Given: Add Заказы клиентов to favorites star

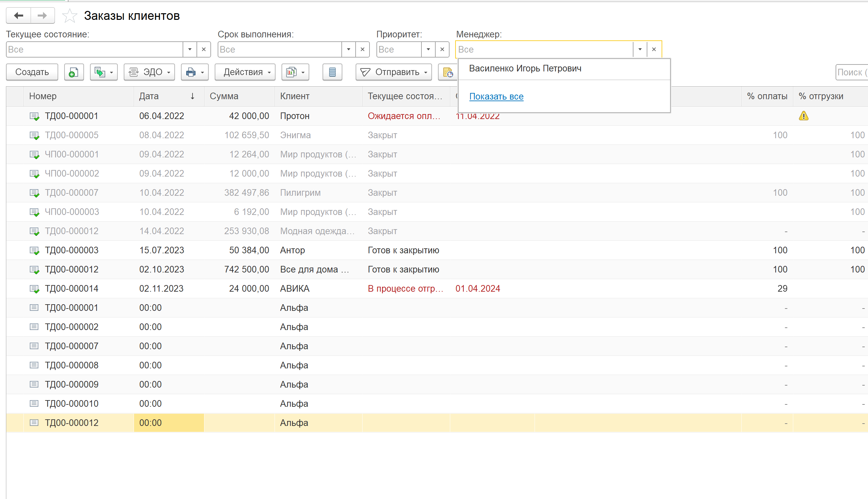Looking at the screenshot, I should [69, 16].
